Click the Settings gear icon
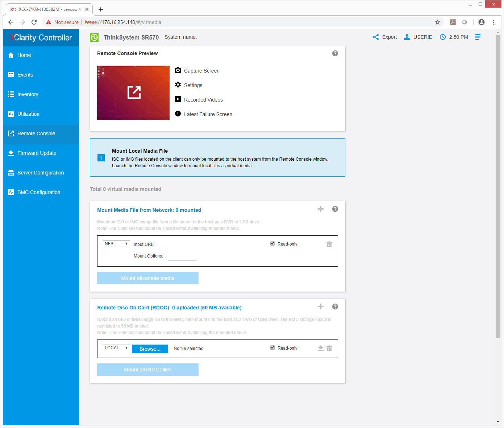504x428 pixels. pos(178,85)
